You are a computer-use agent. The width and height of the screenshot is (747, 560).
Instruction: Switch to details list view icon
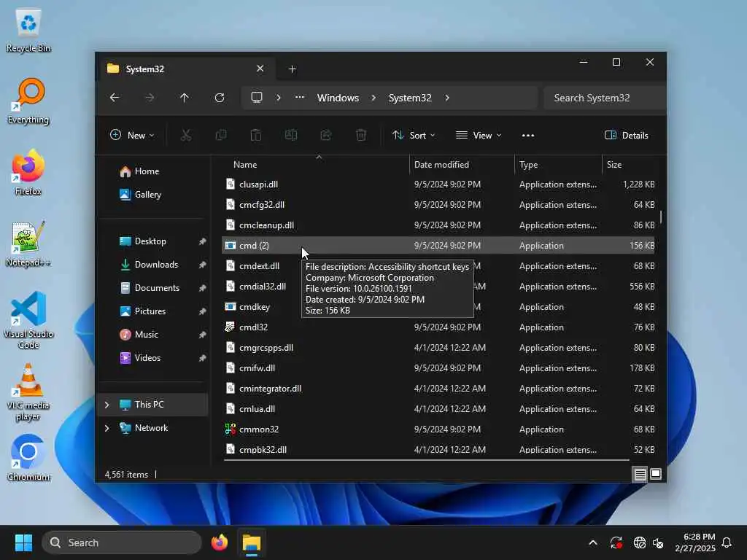tap(640, 474)
